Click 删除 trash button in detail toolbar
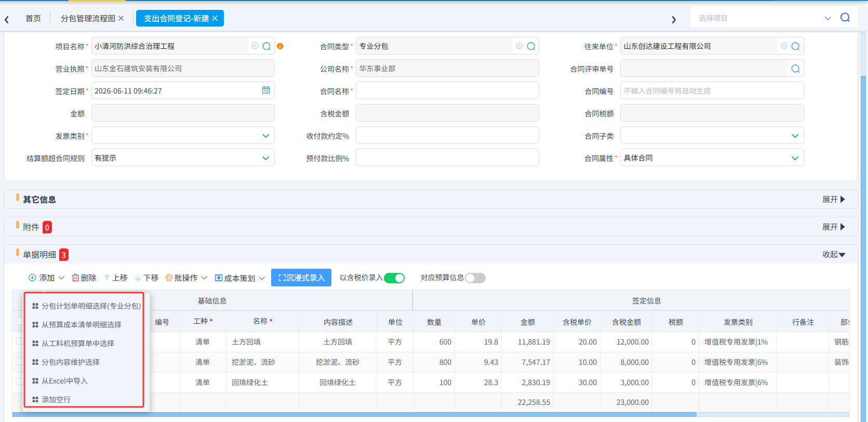Image resolution: width=868 pixels, height=422 pixels. click(84, 278)
